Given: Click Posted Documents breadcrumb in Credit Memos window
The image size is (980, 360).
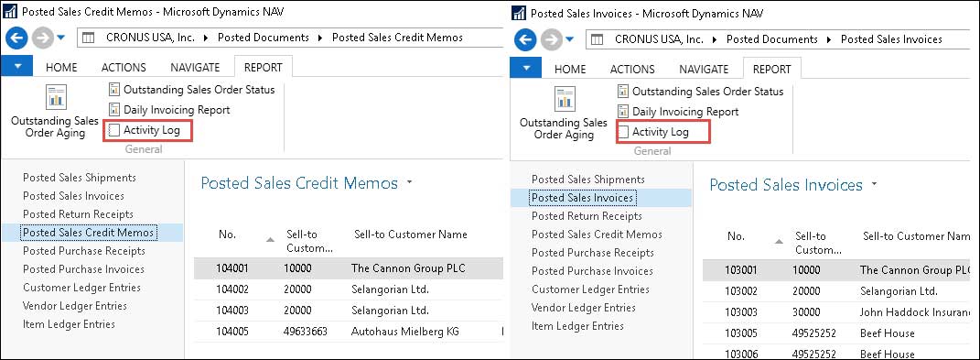Looking at the screenshot, I should (264, 38).
